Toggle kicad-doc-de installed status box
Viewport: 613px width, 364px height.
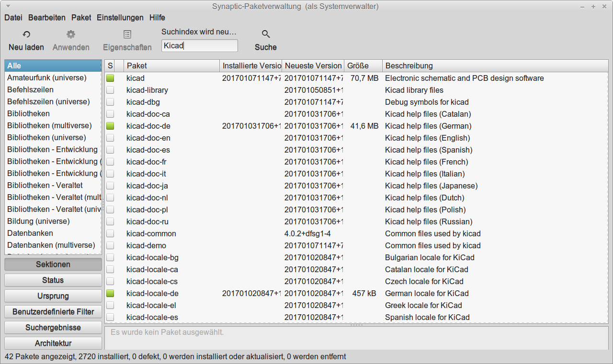(x=110, y=126)
